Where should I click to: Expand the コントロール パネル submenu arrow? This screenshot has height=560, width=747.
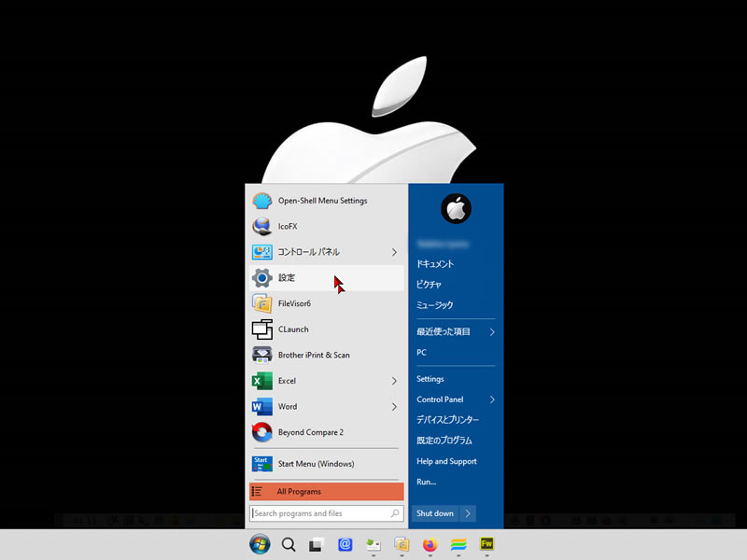394,252
